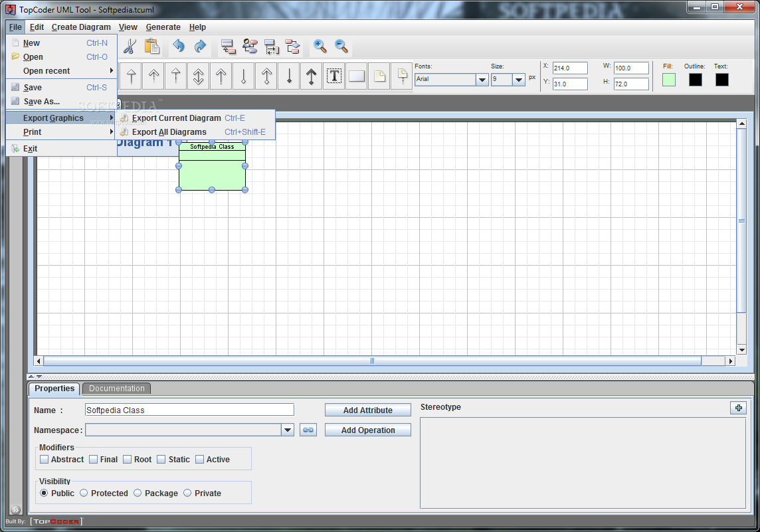Open the Fonts dropdown showing Arial
The image size is (760, 532).
coord(482,80)
